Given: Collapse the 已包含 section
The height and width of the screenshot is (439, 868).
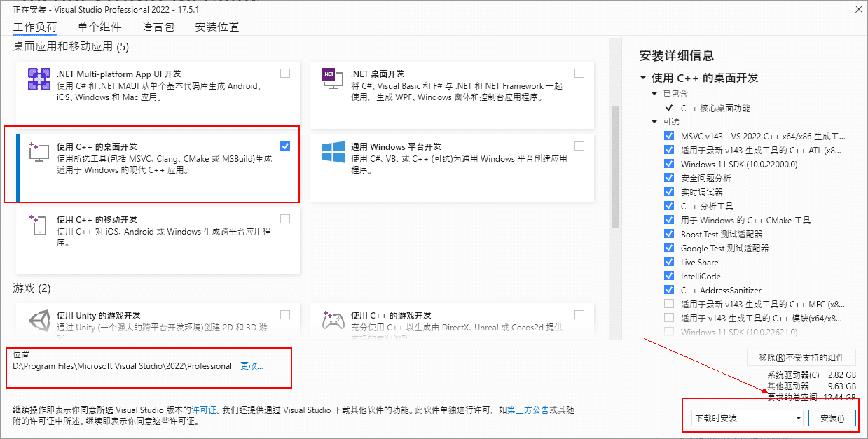Looking at the screenshot, I should pyautogui.click(x=654, y=93).
